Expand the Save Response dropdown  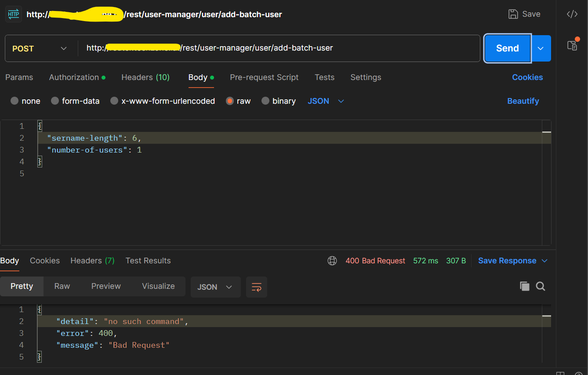[545, 260]
